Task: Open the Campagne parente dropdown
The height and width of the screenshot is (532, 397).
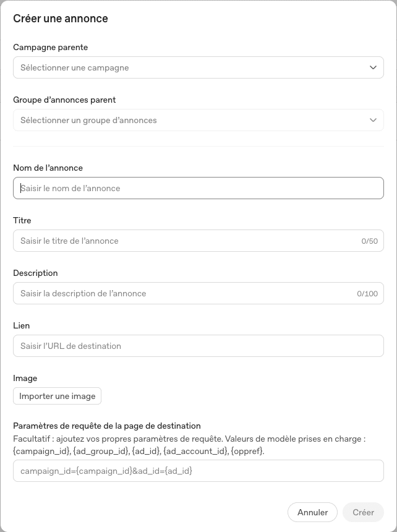Action: coord(198,67)
